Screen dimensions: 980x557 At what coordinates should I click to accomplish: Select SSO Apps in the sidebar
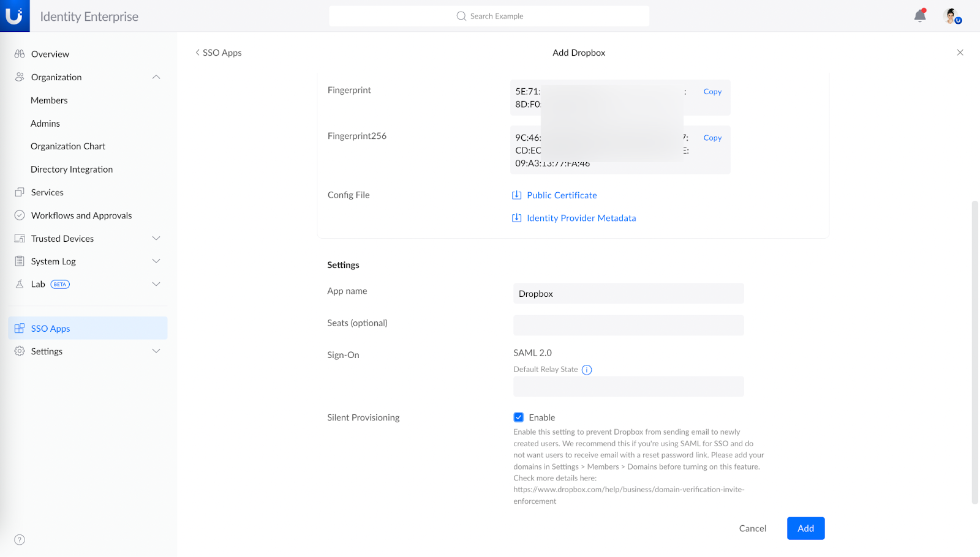(x=88, y=328)
